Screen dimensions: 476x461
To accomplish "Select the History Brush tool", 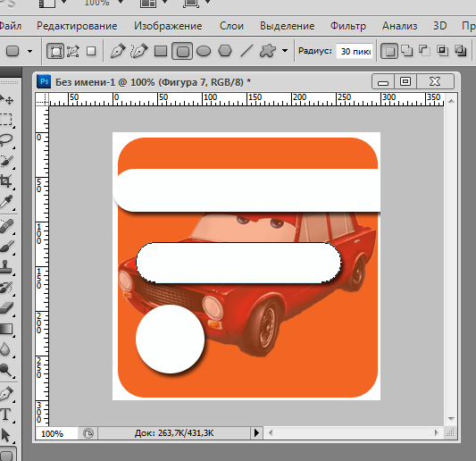I will pos(6,288).
